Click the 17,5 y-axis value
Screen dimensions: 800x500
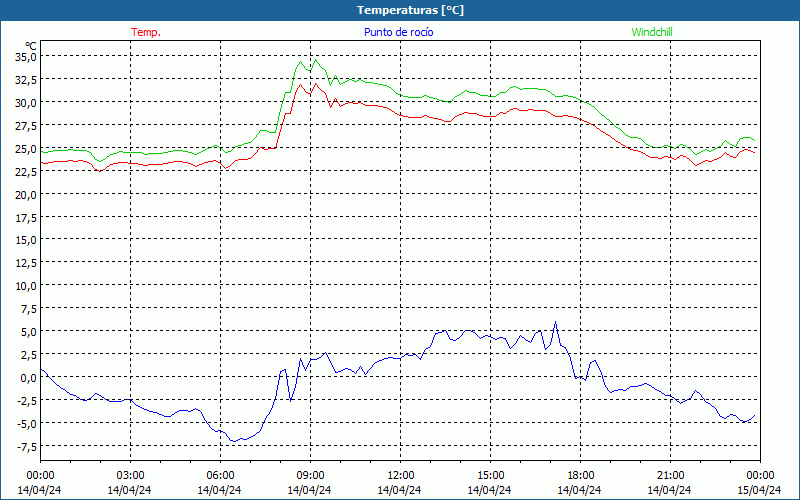26,217
